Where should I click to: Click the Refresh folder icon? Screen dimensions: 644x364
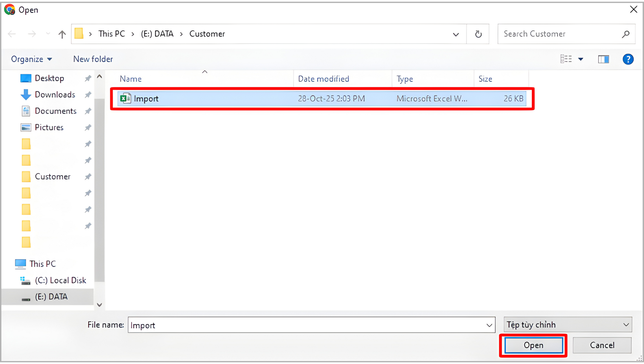click(478, 34)
